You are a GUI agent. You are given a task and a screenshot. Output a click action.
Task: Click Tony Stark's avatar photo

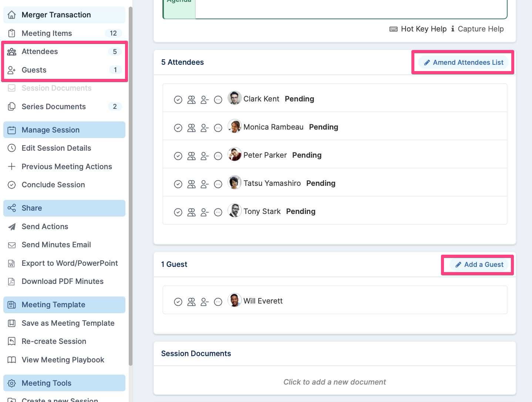[235, 211]
